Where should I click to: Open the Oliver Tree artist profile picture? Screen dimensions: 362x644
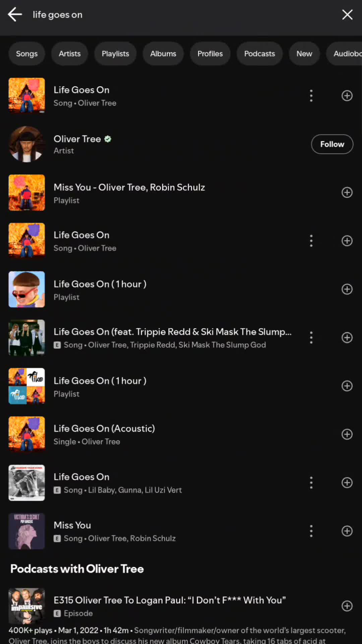pyautogui.click(x=27, y=144)
